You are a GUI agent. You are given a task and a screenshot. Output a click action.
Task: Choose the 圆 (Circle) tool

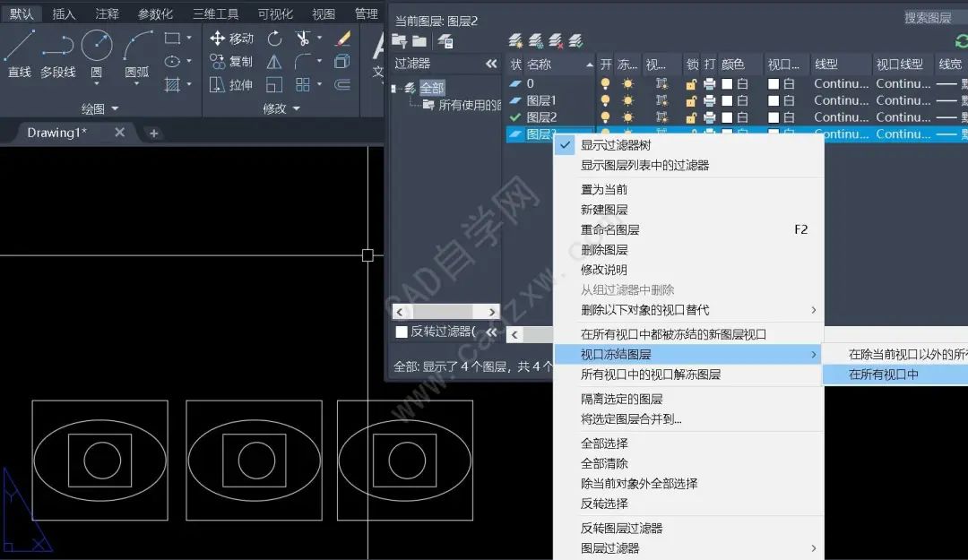pos(97,52)
